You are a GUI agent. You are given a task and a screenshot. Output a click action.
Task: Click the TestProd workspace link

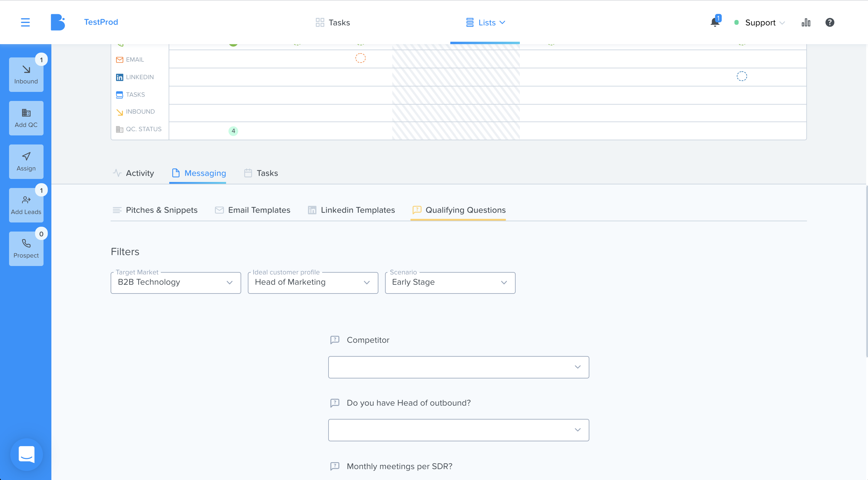[101, 22]
